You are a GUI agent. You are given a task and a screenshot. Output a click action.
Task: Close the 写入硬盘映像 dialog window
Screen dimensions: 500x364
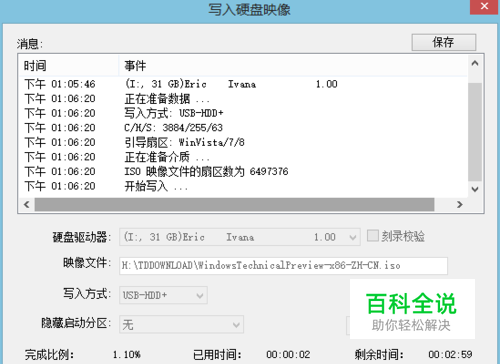click(485, 7)
